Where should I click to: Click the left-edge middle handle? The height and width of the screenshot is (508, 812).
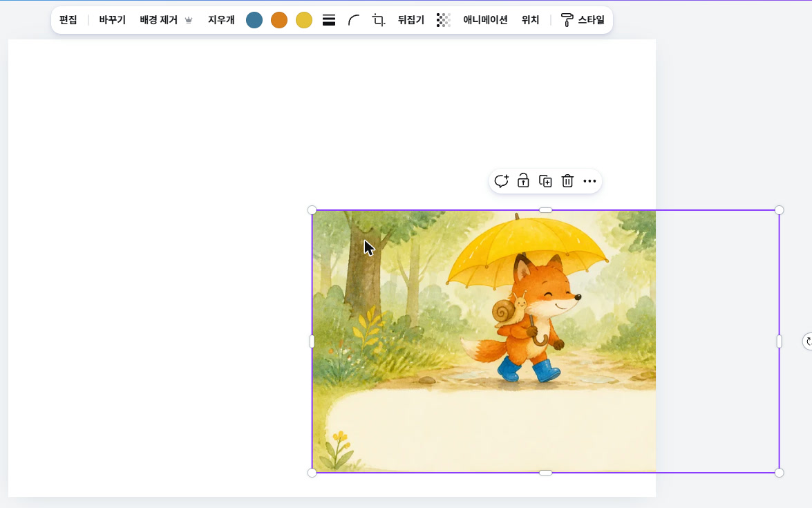(312, 341)
